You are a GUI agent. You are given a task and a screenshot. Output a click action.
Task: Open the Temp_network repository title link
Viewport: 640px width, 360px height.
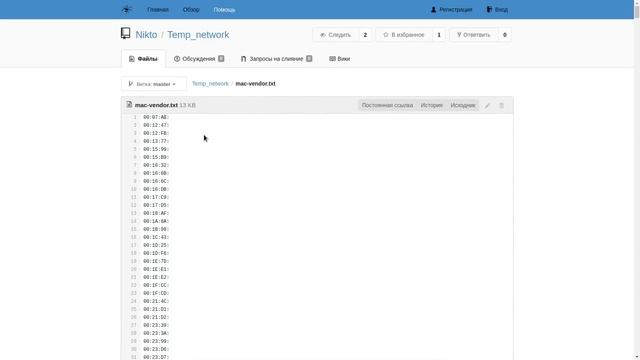coord(198,35)
